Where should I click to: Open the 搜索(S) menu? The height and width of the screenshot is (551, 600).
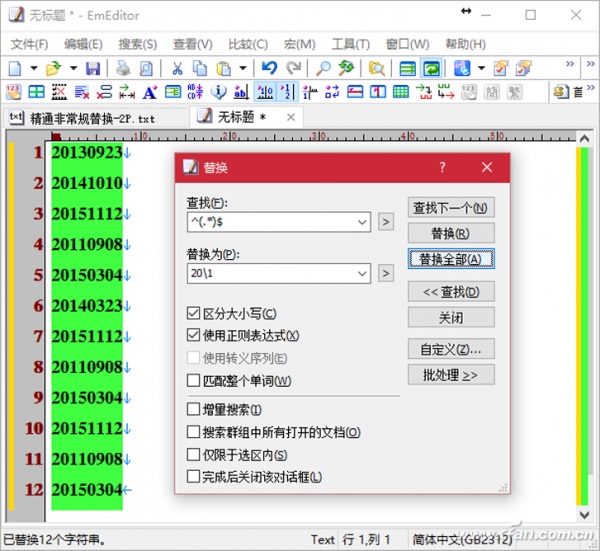point(138,44)
